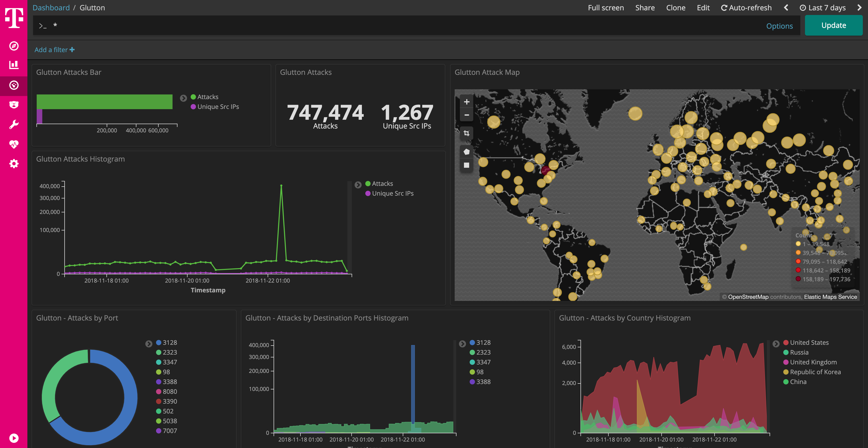This screenshot has width=868, height=448.
Task: Select Edit in the top menu
Action: coord(703,7)
